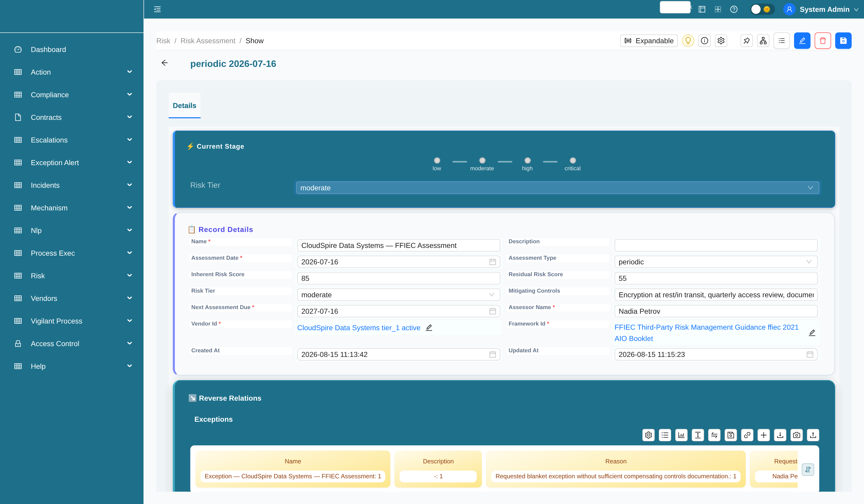Open the Risk Assessment breadcrumb link
The width and height of the screenshot is (864, 504).
[208, 41]
